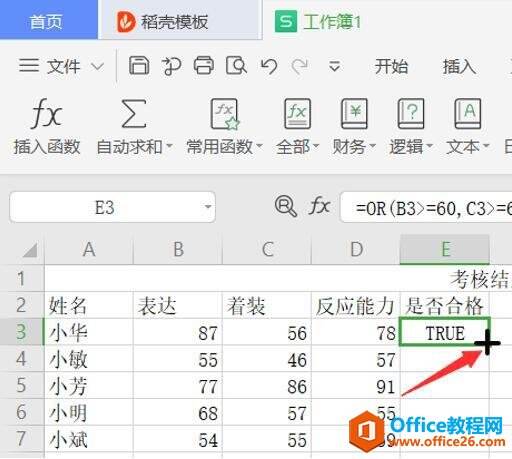
Task: Select cell 小华
Action: pyautogui.click(x=89, y=332)
